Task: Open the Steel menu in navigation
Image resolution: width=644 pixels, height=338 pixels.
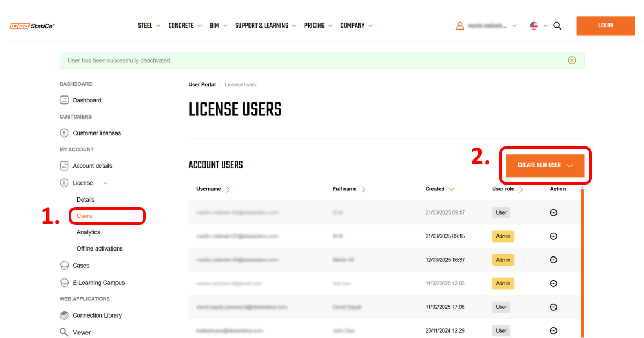Action: pyautogui.click(x=149, y=26)
